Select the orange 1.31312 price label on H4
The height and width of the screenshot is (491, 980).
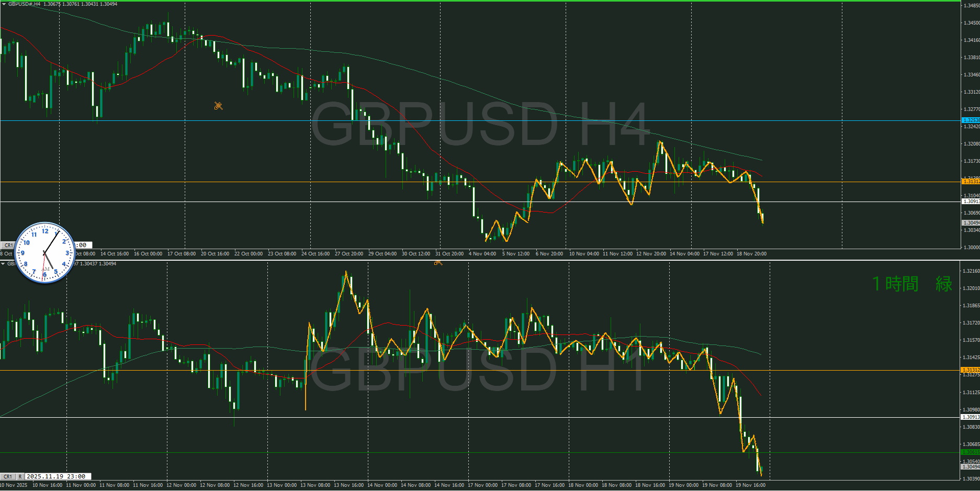coord(971,182)
